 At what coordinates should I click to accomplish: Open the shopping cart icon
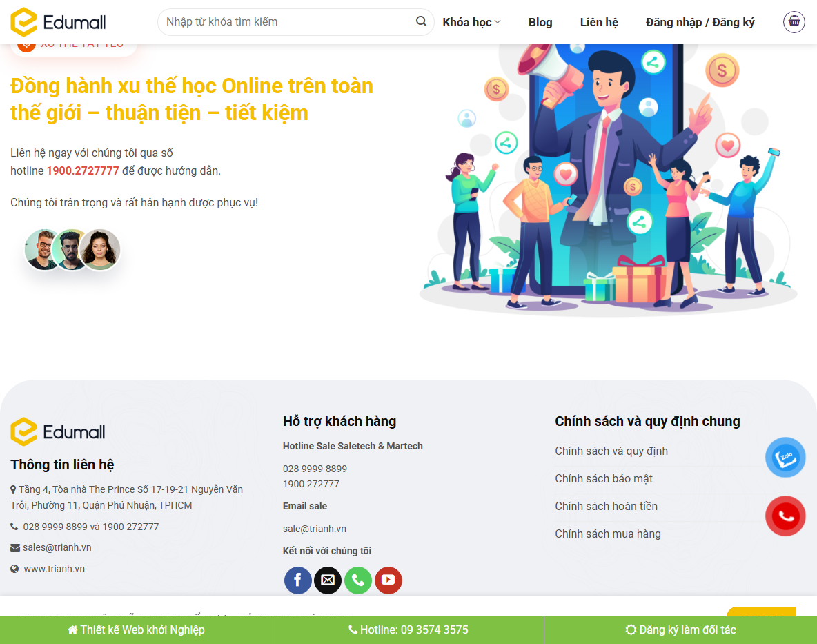click(x=794, y=21)
